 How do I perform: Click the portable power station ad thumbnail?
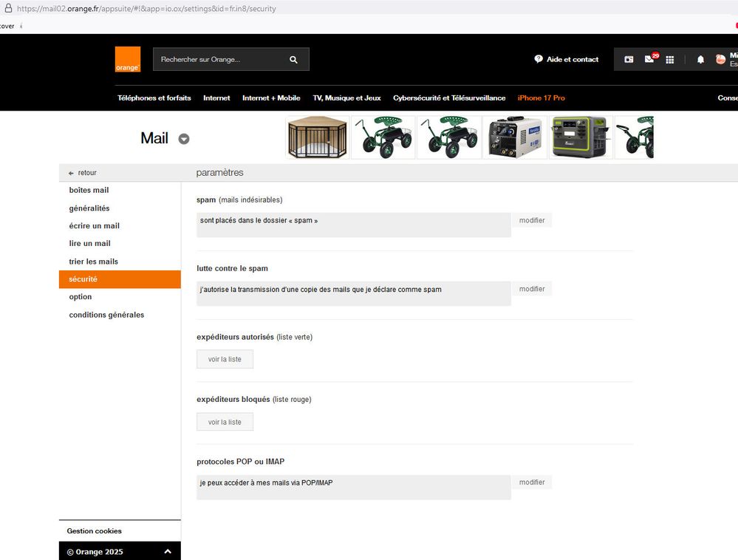[581, 137]
